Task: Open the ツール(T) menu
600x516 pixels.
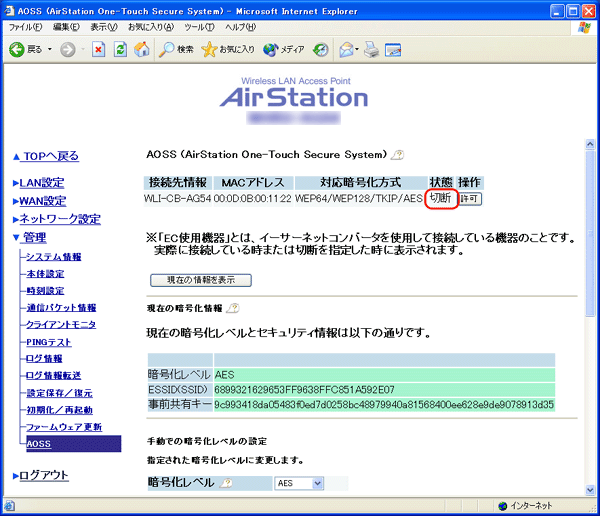Action: pos(199,27)
